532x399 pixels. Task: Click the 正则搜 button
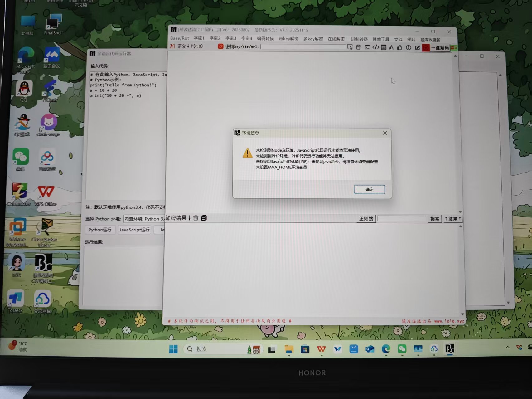tap(366, 218)
